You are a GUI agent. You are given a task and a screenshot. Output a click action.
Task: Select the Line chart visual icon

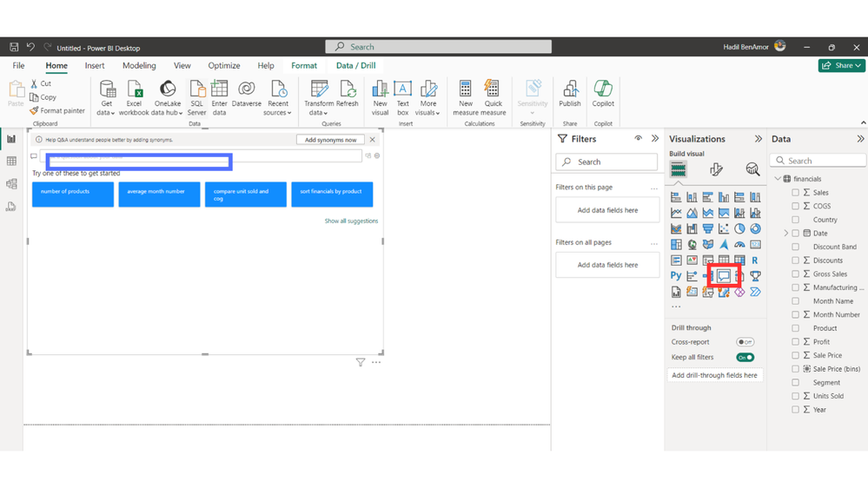point(676,213)
